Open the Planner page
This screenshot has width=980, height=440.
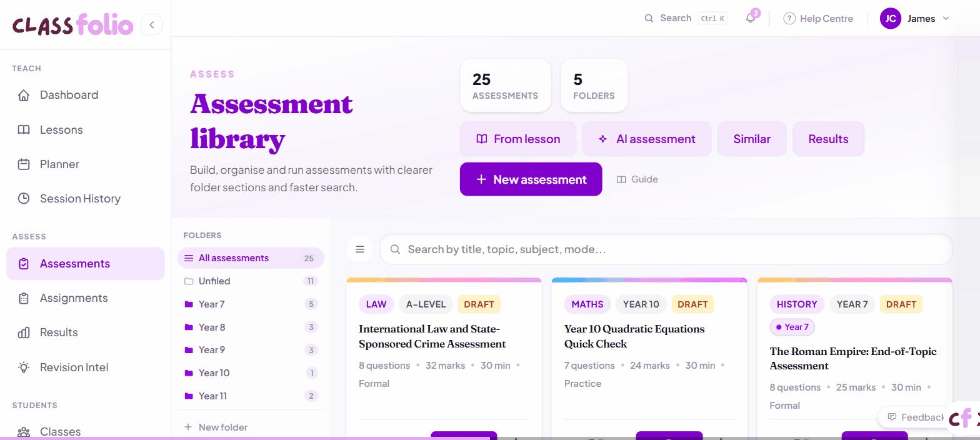tap(86, 164)
